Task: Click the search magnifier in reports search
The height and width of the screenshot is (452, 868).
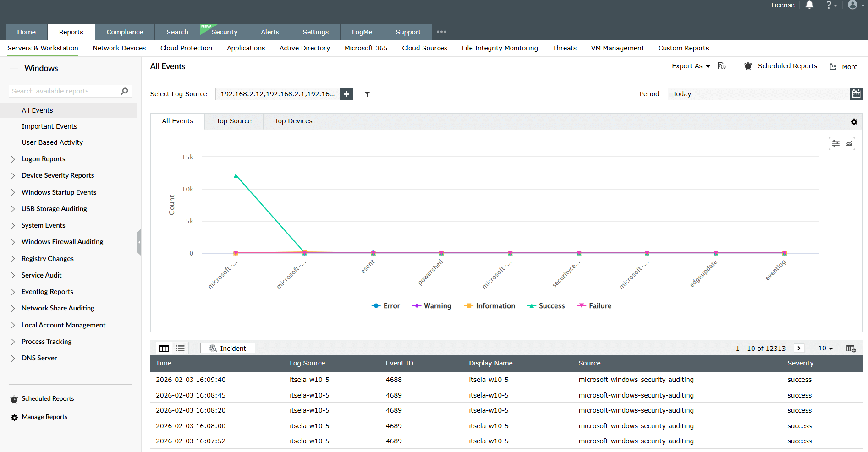Action: [x=124, y=91]
